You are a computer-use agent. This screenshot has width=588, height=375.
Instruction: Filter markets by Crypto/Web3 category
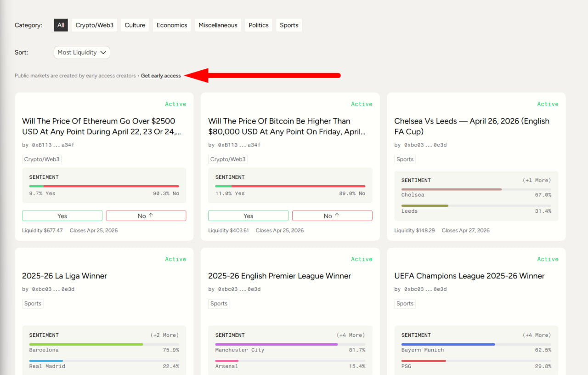(94, 25)
